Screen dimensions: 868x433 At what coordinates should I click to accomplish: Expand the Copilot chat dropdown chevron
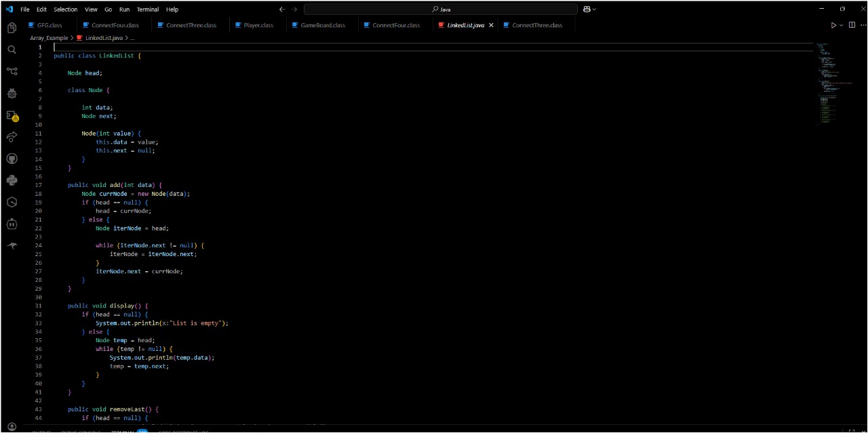pos(595,9)
